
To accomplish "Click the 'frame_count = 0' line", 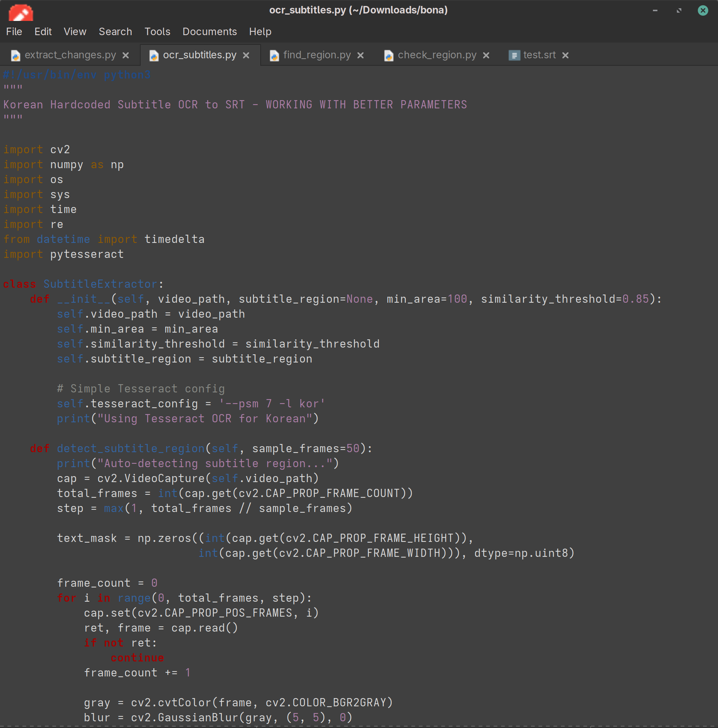I will pos(107,583).
